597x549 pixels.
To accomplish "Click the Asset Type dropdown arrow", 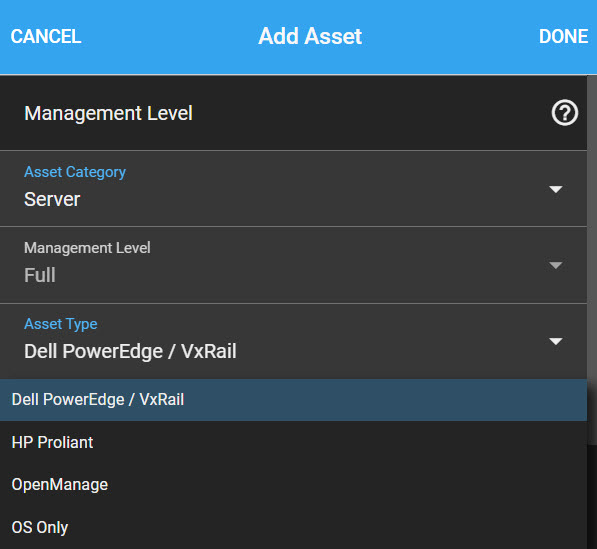I will [x=556, y=342].
